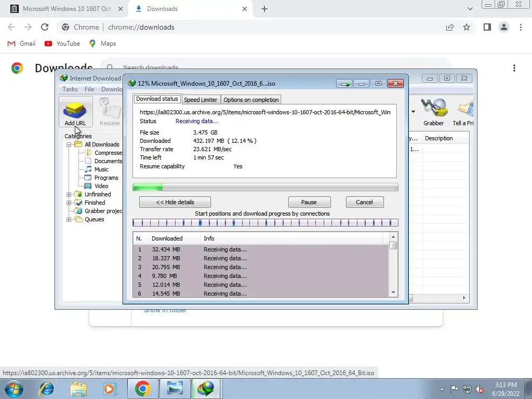Select the Music category
This screenshot has width=532, height=399.
101,169
